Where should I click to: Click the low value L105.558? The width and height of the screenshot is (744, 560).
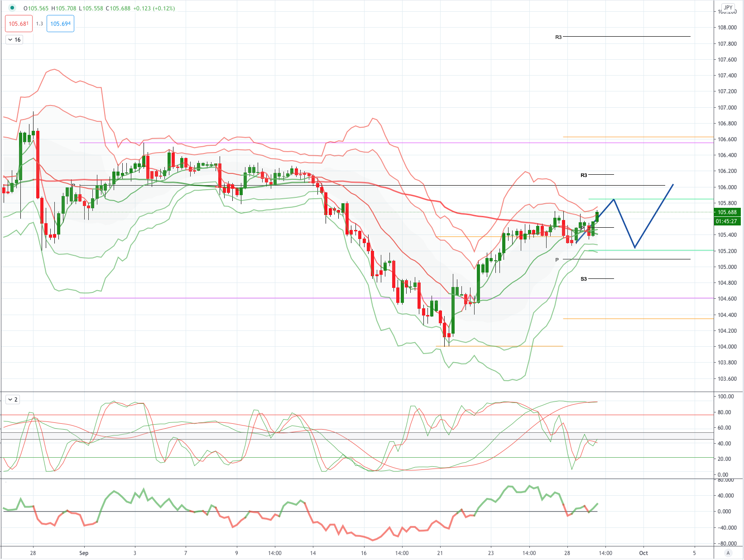(91, 8)
